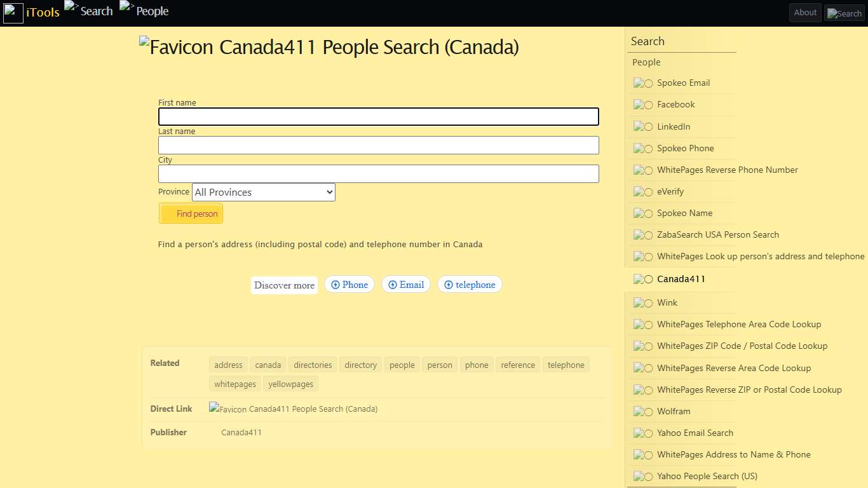868x488 pixels.
Task: Click inside the City field
Action: (x=378, y=173)
